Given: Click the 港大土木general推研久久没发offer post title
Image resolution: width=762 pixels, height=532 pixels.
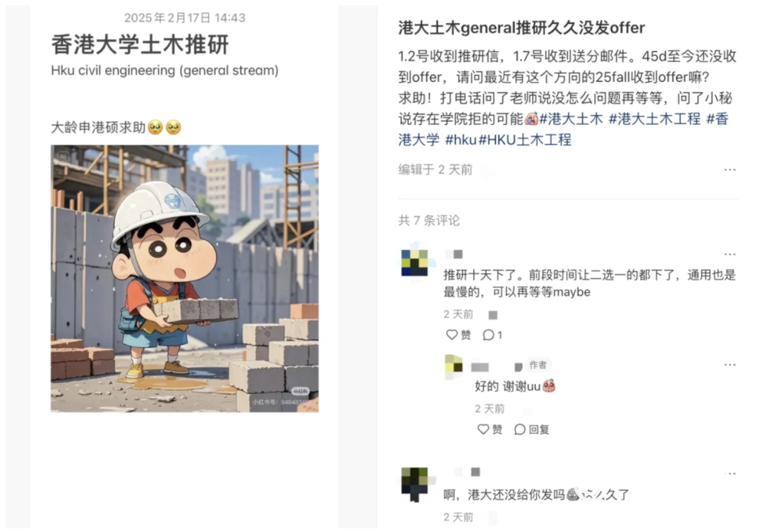Looking at the screenshot, I should (x=521, y=28).
